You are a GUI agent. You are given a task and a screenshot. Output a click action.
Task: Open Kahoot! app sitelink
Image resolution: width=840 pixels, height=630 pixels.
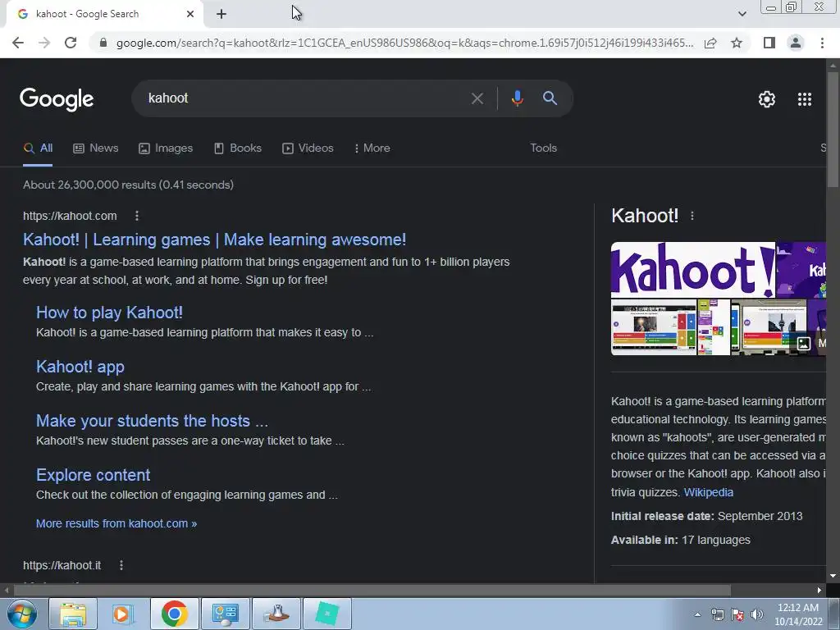point(80,367)
